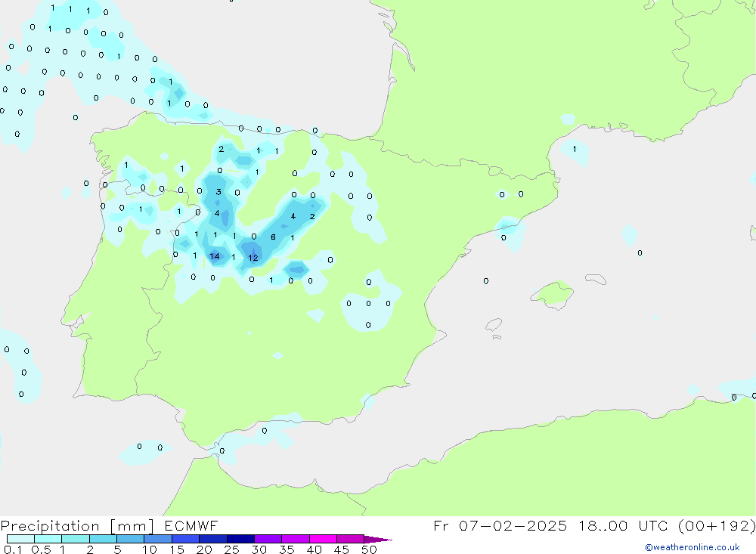
Task: Click the legend tick label 50
Action: [369, 549]
